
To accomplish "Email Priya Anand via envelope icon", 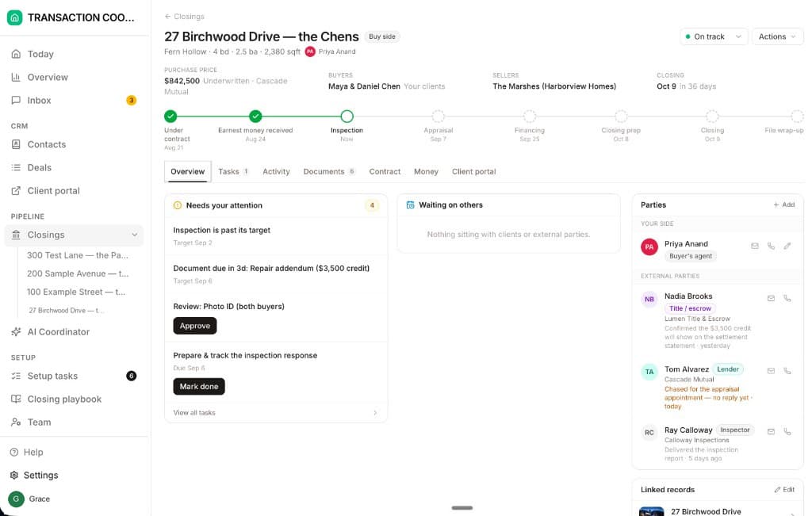I will click(755, 246).
